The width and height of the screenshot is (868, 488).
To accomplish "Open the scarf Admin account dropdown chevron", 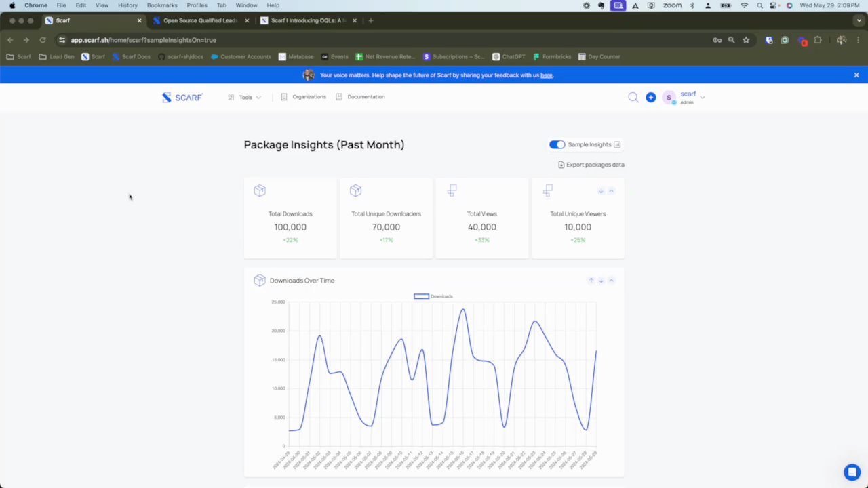I will click(x=703, y=98).
